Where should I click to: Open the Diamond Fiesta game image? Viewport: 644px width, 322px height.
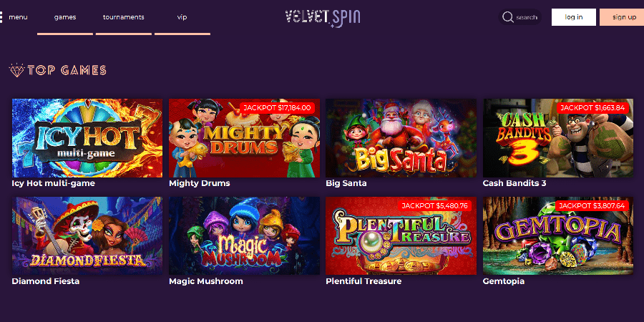87,235
